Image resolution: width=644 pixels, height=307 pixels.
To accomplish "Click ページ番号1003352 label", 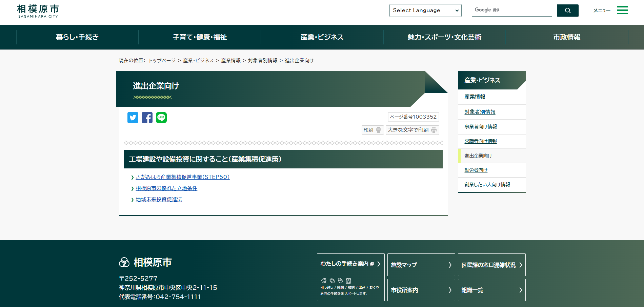I will pyautogui.click(x=413, y=117).
